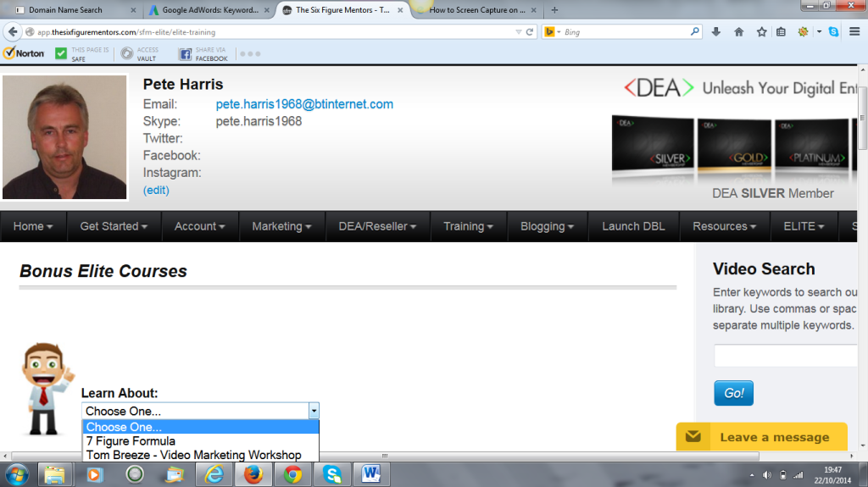Click the pete.harris1968 email link
Screen dimensions: 868x487
(304, 104)
